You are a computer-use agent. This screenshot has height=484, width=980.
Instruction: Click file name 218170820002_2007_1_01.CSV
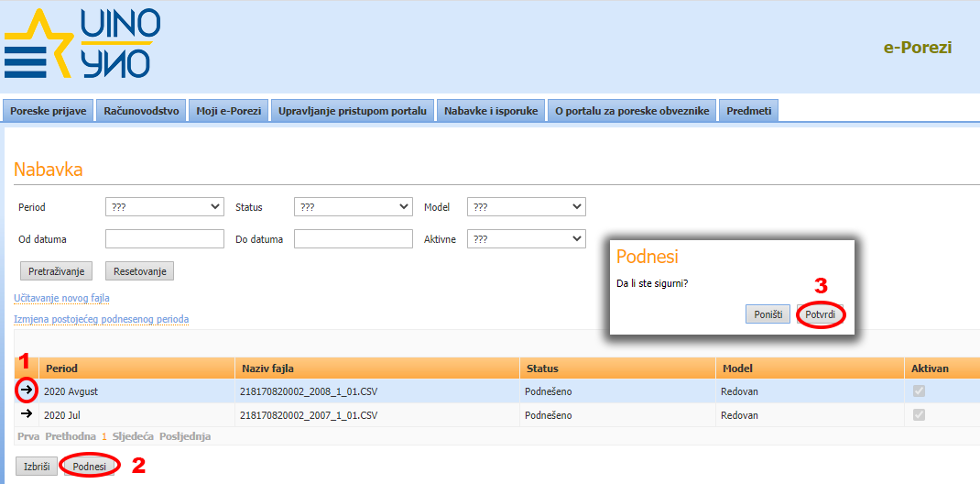click(310, 415)
